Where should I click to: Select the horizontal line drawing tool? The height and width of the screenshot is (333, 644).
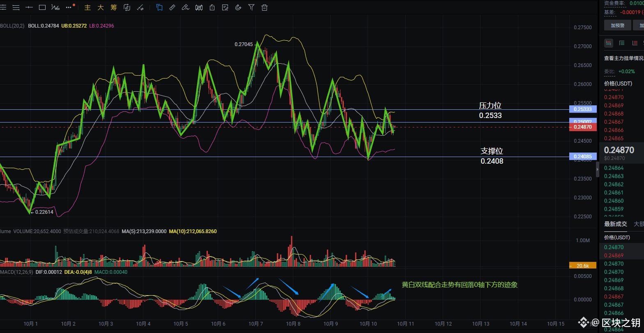[x=29, y=7]
